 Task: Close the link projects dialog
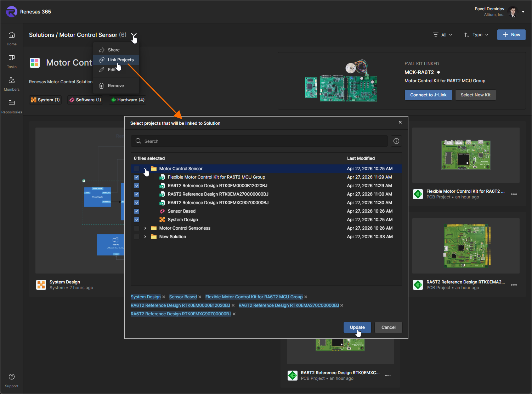point(400,123)
